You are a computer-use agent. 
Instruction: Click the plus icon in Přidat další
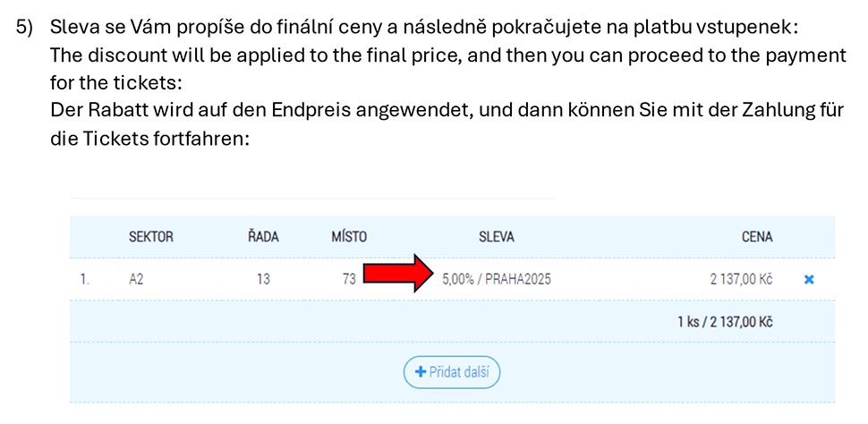[419, 372]
